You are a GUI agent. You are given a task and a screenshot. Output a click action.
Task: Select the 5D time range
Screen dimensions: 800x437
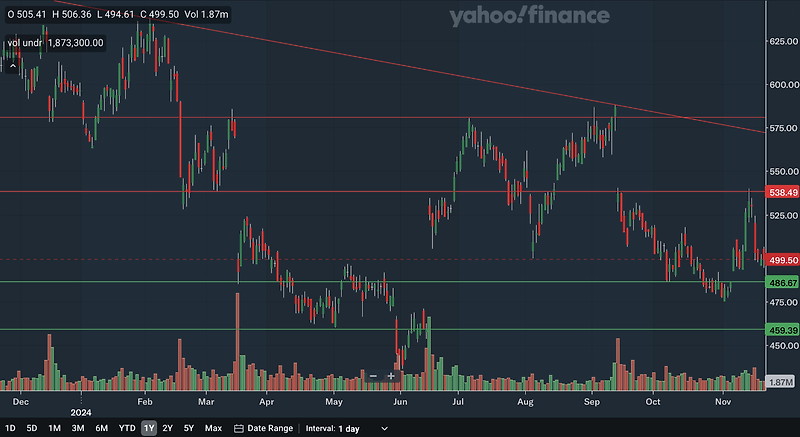point(32,428)
